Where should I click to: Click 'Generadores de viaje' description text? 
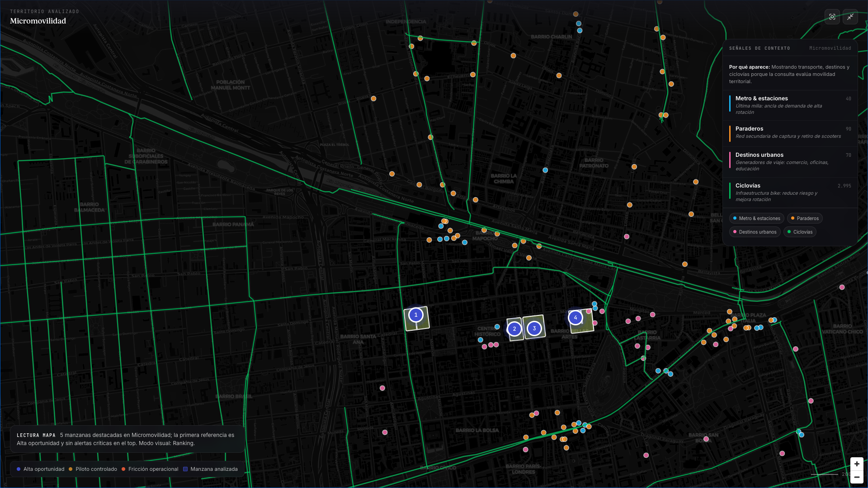click(x=782, y=165)
